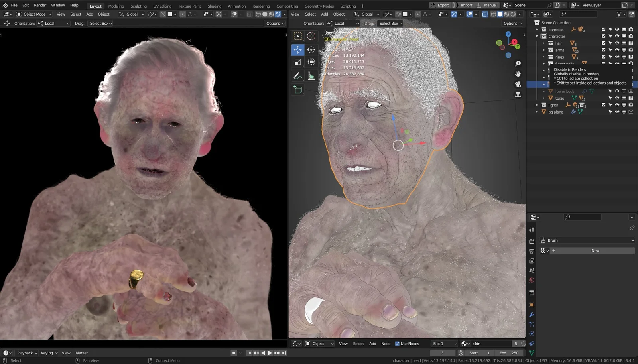
Task: Click the New material button
Action: pyautogui.click(x=595, y=250)
